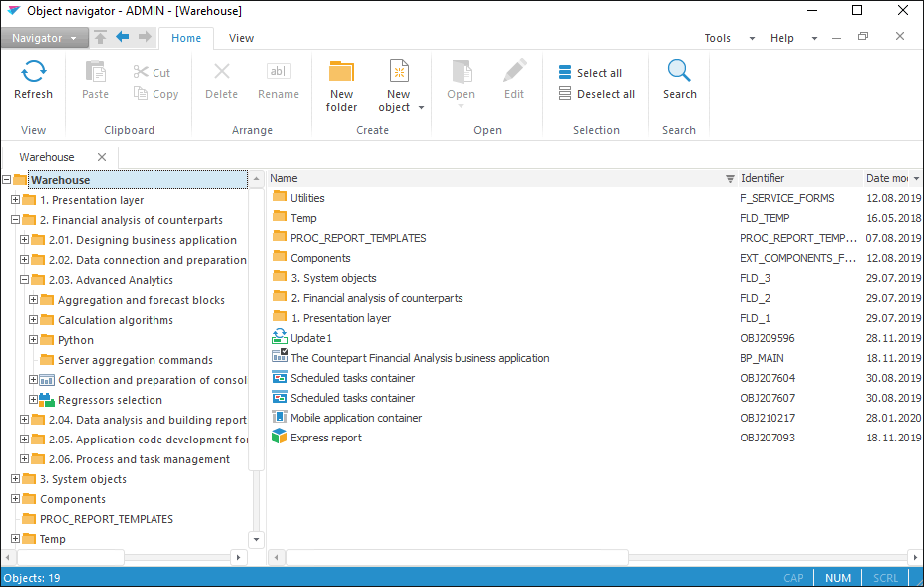Open the Navigator dropdown button

point(45,38)
